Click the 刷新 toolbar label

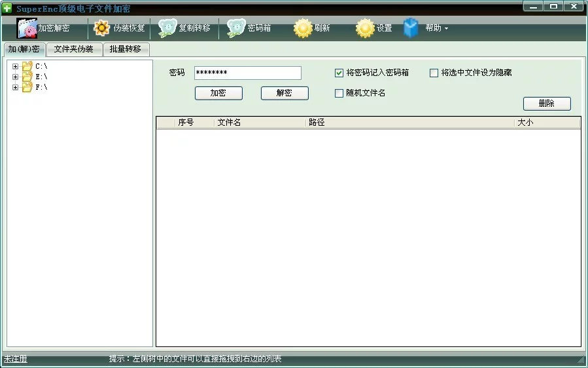coord(322,28)
